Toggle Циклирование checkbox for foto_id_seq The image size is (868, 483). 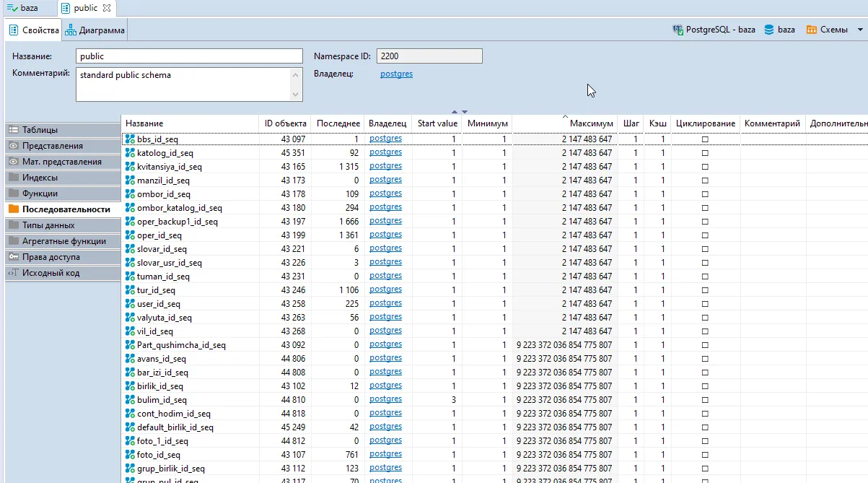[705, 455]
